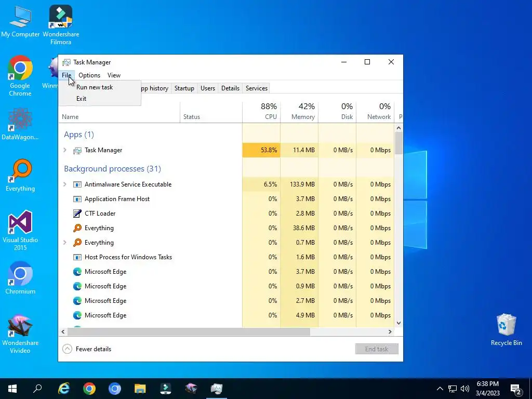The height and width of the screenshot is (399, 532).
Task: Open the My Computer desktop icon
Action: [20, 21]
